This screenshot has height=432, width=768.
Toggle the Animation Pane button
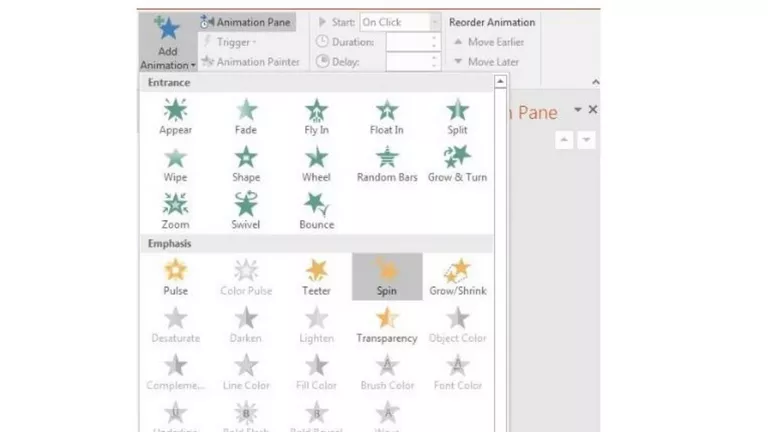246,22
